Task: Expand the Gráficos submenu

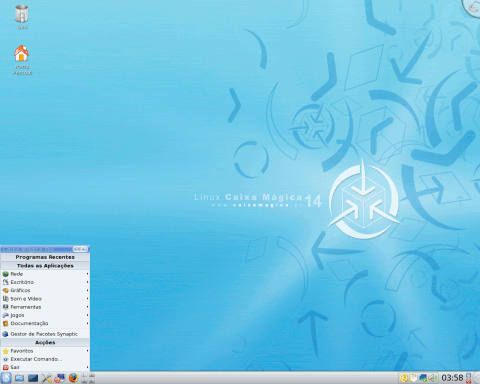Action: pyautogui.click(x=45, y=290)
